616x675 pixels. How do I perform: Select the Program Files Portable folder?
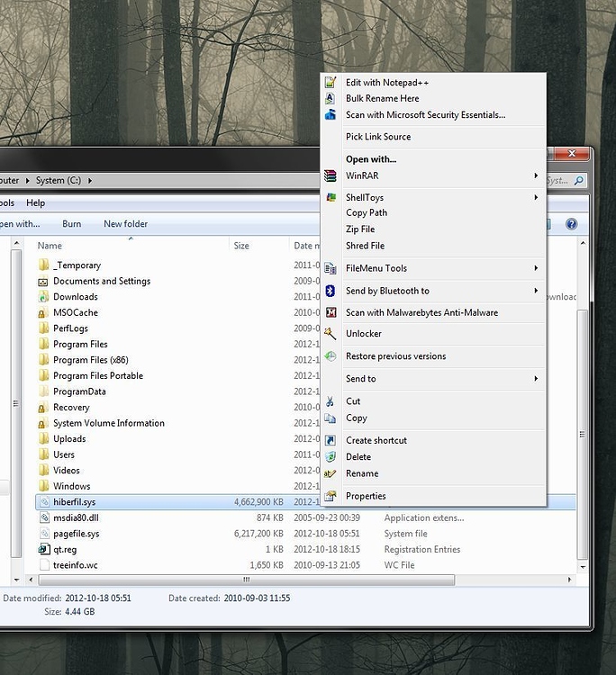click(98, 376)
